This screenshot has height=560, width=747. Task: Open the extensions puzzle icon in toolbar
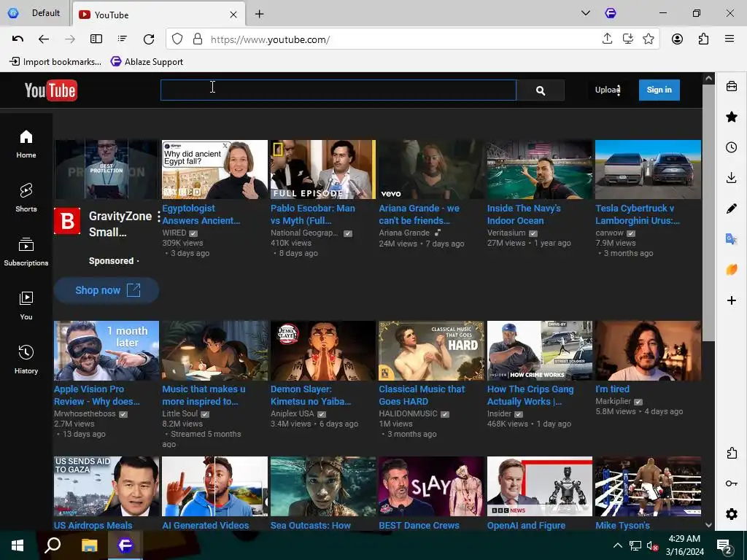click(x=703, y=39)
